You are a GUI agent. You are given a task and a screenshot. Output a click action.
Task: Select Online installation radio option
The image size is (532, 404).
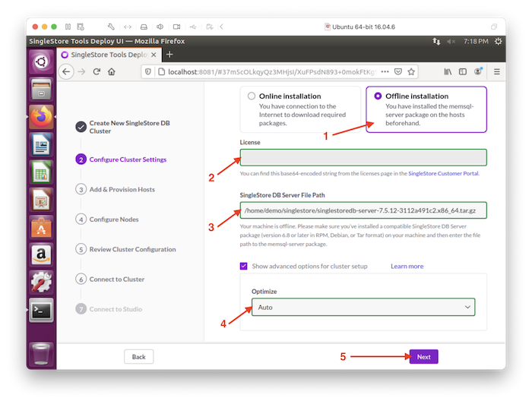point(252,96)
